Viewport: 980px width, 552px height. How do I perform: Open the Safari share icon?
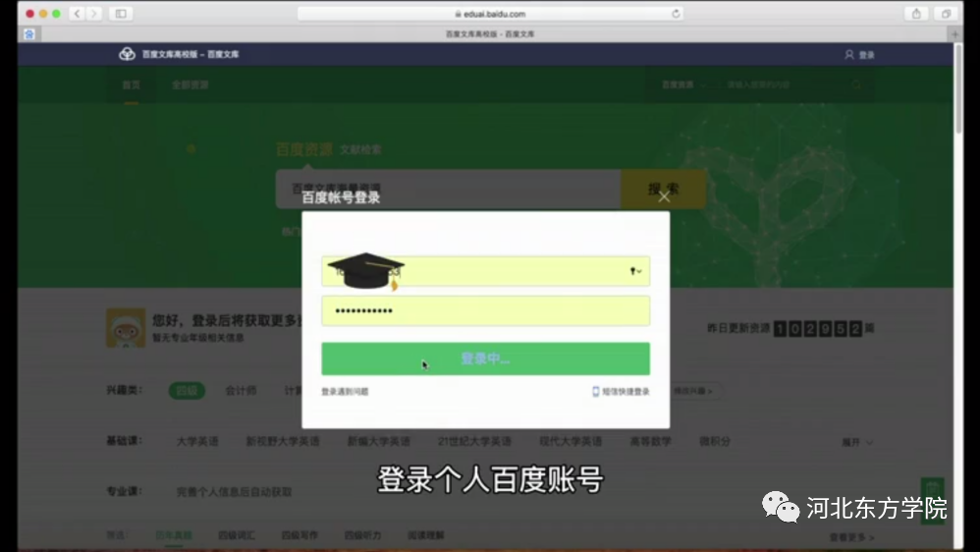click(x=916, y=13)
